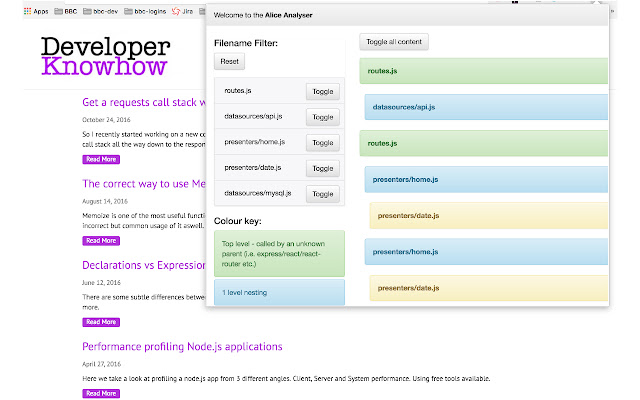The image size is (640, 400).
Task: Click the green Top level colour key
Action: click(x=279, y=253)
